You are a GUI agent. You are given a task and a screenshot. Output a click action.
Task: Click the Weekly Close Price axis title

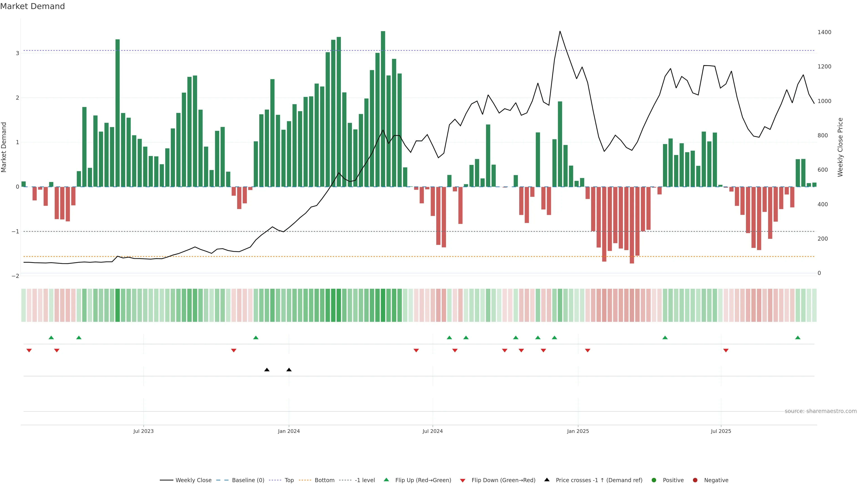[840, 147]
